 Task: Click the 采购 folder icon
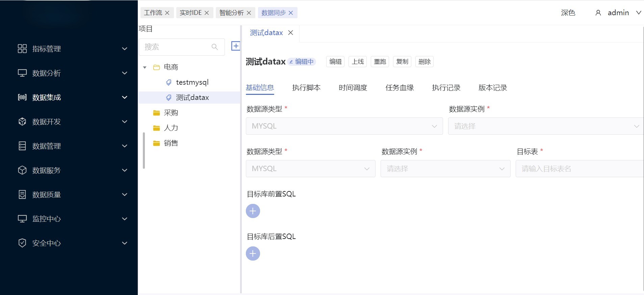click(156, 113)
